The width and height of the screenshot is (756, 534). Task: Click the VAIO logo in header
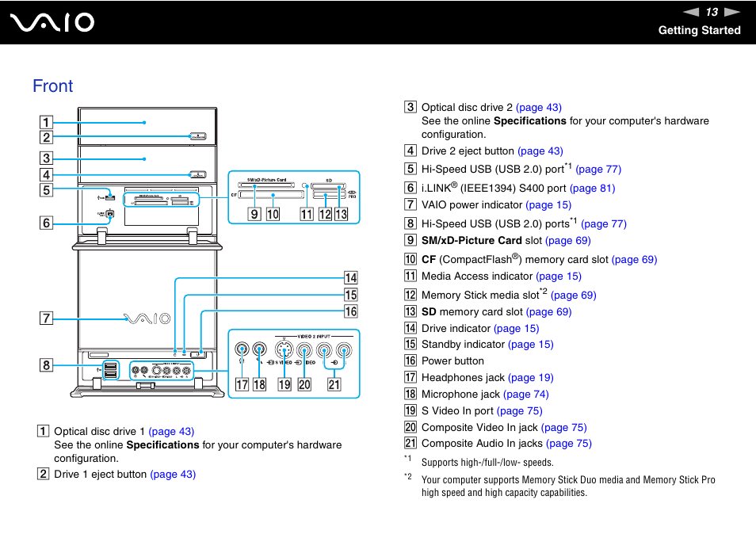pos(52,23)
